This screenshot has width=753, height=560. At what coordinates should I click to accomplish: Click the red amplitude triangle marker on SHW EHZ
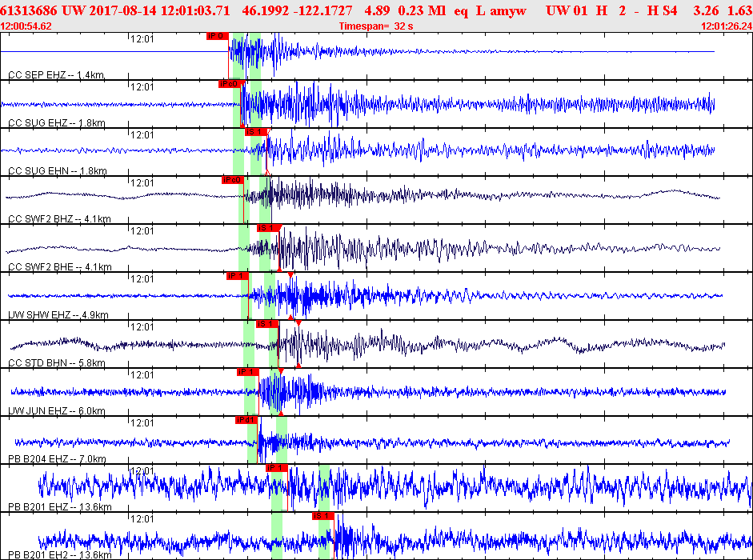[290, 274]
